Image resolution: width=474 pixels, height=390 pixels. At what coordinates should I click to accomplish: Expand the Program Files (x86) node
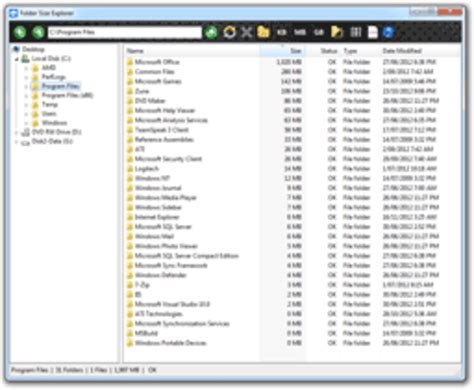point(26,96)
